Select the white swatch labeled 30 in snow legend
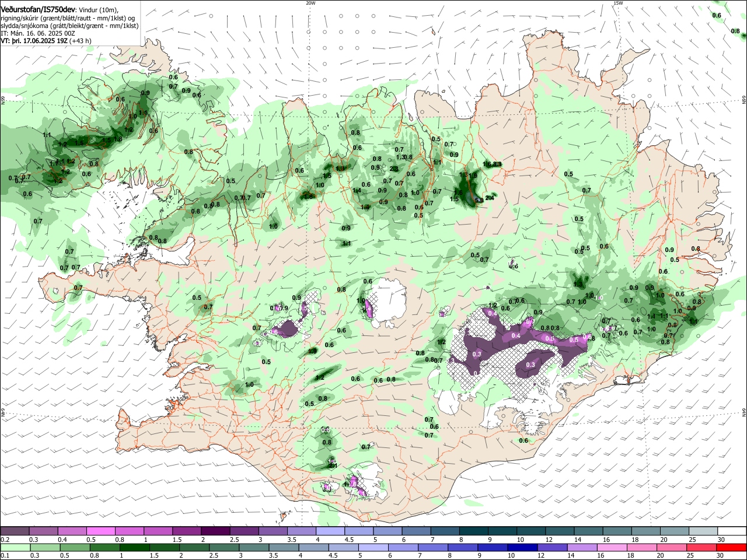The height and width of the screenshot is (560, 747). (x=732, y=531)
